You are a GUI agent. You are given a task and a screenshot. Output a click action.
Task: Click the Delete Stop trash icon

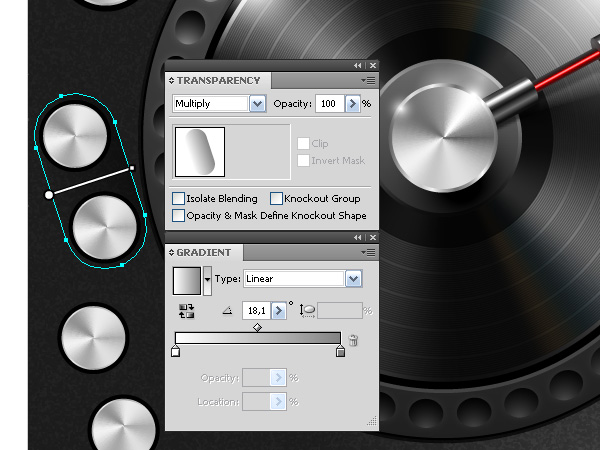coord(353,340)
